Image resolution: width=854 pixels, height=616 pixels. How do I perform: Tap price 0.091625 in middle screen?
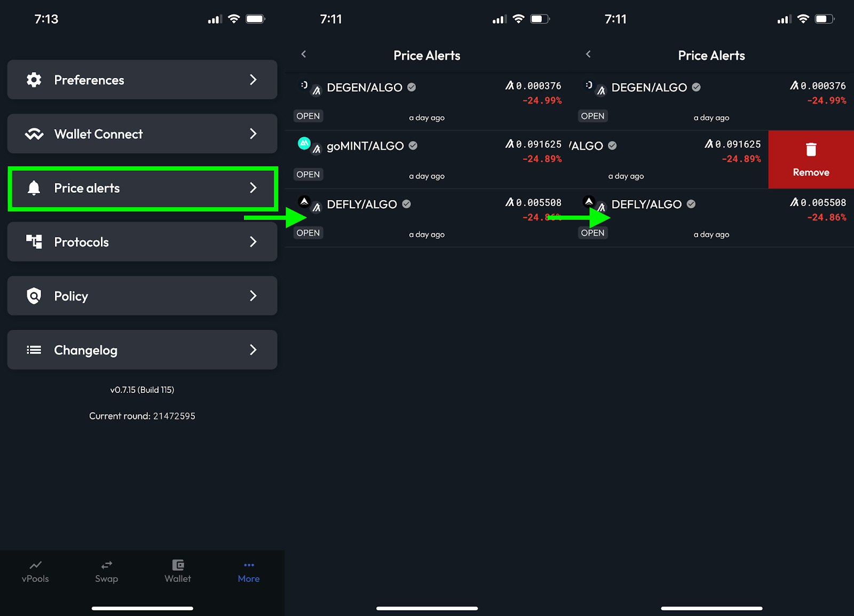point(533,144)
